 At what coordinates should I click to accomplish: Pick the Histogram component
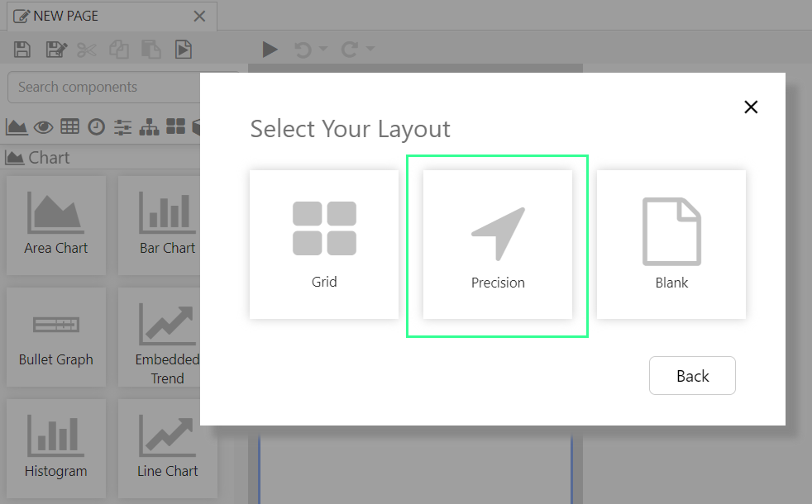(56, 448)
